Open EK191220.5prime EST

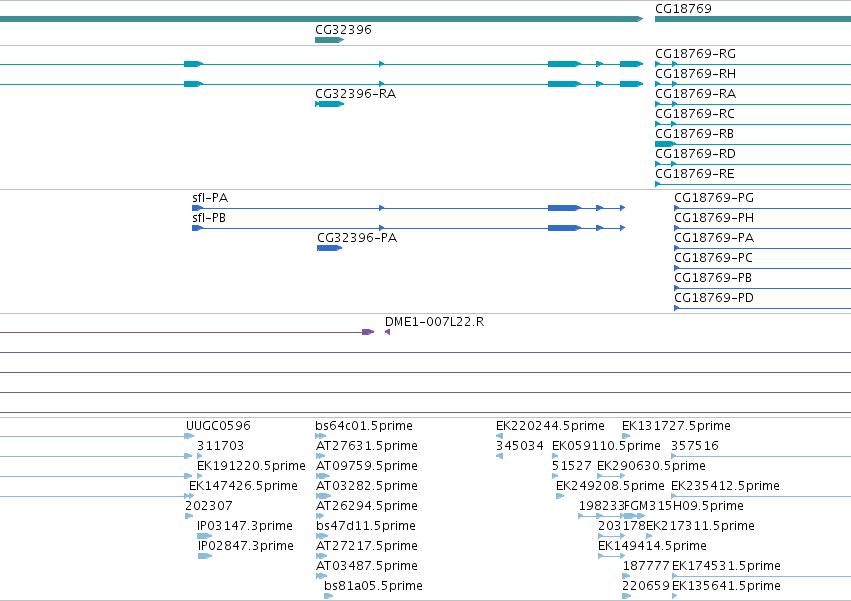pyautogui.click(x=251, y=466)
